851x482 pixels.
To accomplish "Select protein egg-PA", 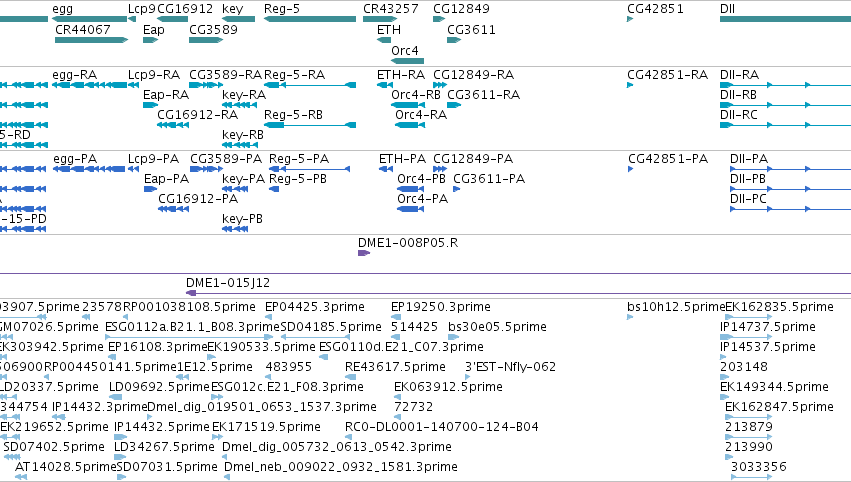I will [x=75, y=159].
